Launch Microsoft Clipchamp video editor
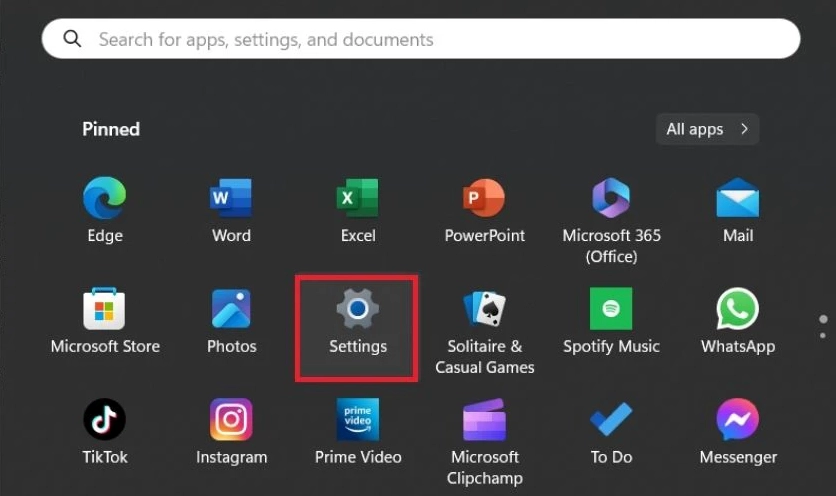The width and height of the screenshot is (836, 496). [484, 420]
